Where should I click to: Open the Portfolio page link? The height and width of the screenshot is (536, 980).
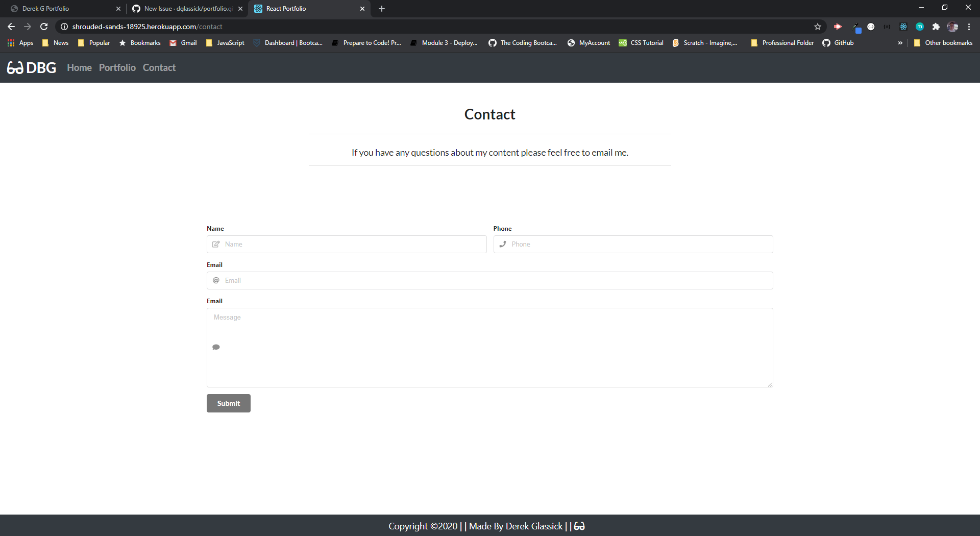point(117,67)
